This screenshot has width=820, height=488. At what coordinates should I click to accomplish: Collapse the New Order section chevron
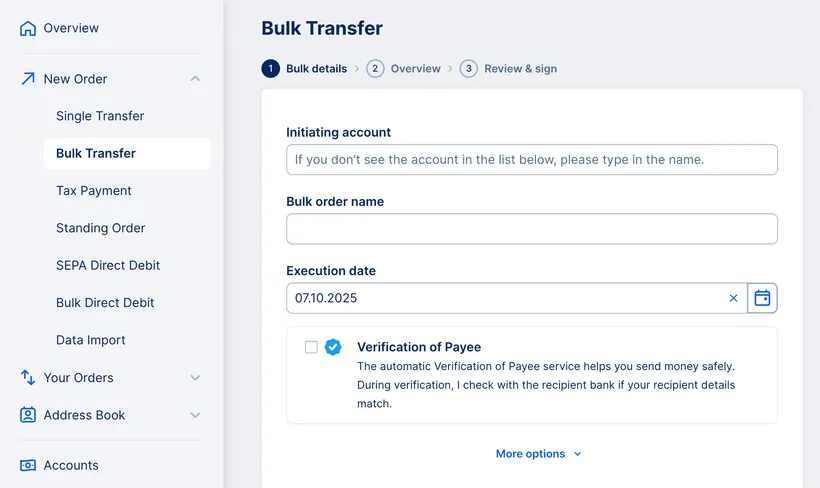click(195, 79)
